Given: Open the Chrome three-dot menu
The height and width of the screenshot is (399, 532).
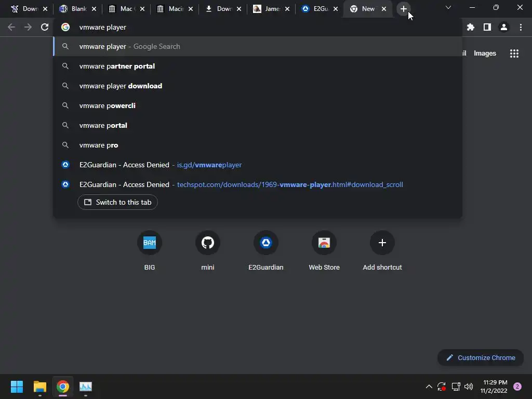Looking at the screenshot, I should point(521,27).
